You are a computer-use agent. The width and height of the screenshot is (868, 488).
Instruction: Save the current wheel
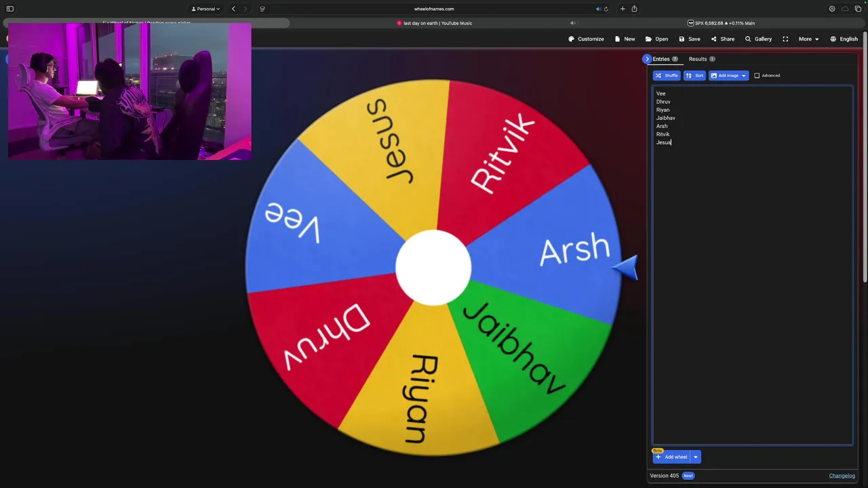[x=690, y=39]
